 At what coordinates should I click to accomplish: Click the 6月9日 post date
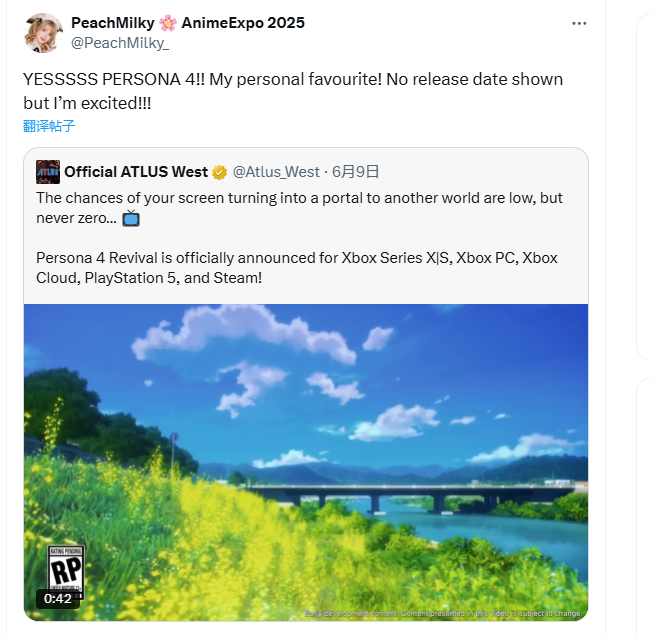point(355,172)
